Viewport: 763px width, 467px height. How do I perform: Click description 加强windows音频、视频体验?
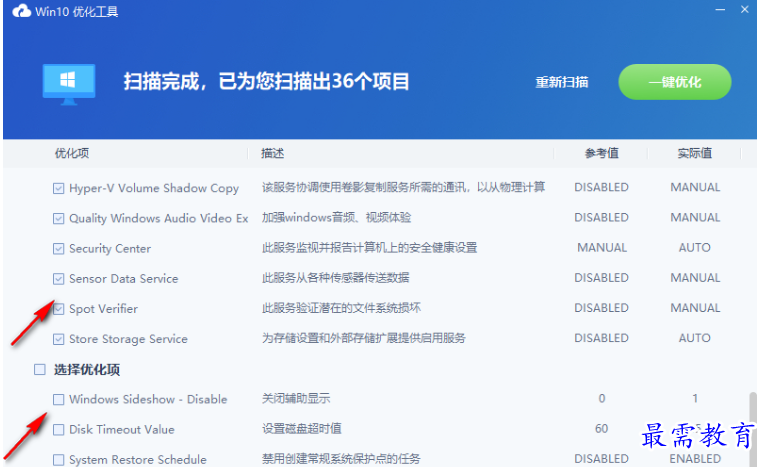coord(336,217)
